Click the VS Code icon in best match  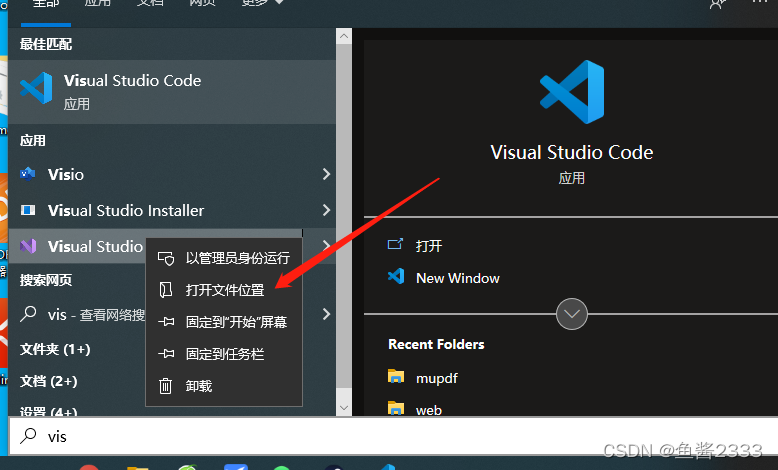pyautogui.click(x=36, y=88)
